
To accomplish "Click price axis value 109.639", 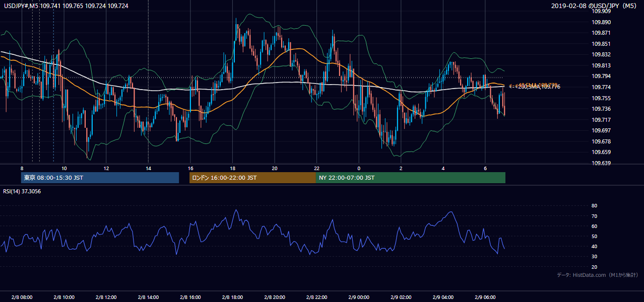I will point(602,163).
